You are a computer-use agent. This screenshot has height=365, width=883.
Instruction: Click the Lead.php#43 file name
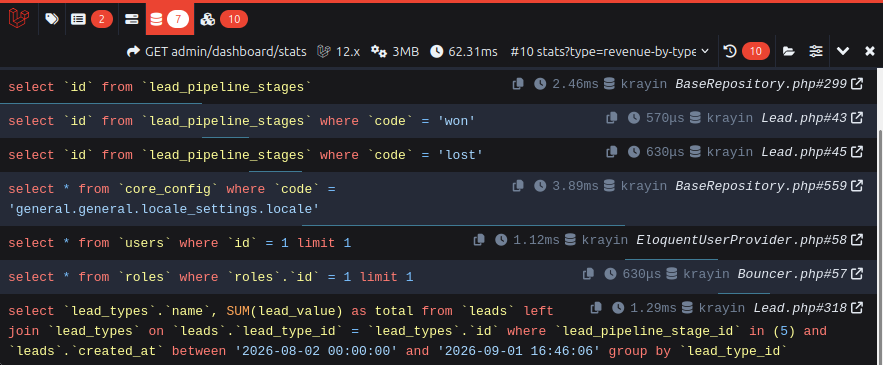click(x=804, y=118)
